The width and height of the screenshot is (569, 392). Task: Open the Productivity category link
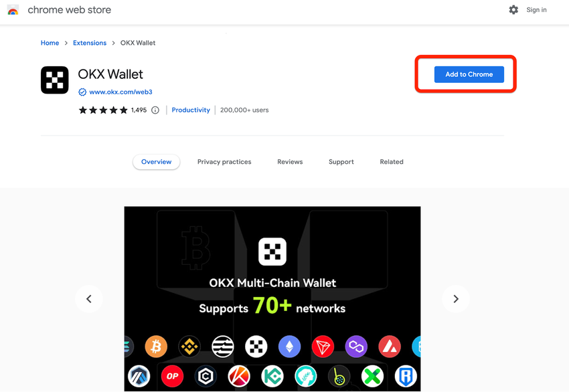tap(191, 110)
